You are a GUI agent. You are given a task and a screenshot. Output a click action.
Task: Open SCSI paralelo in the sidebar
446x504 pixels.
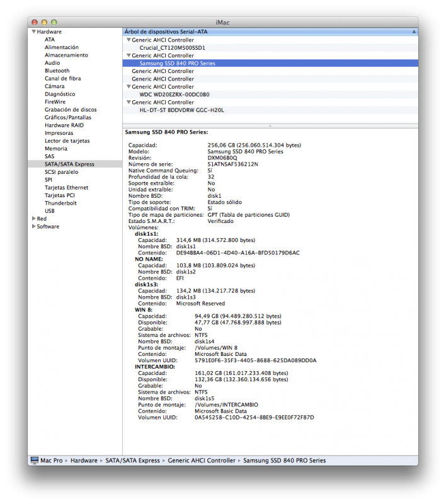click(61, 172)
